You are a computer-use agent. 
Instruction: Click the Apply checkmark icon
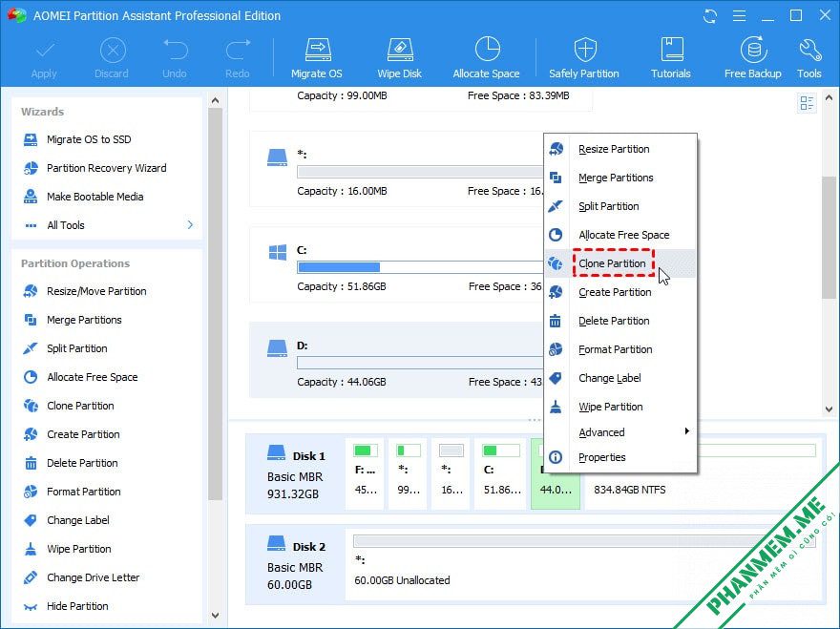click(x=44, y=51)
